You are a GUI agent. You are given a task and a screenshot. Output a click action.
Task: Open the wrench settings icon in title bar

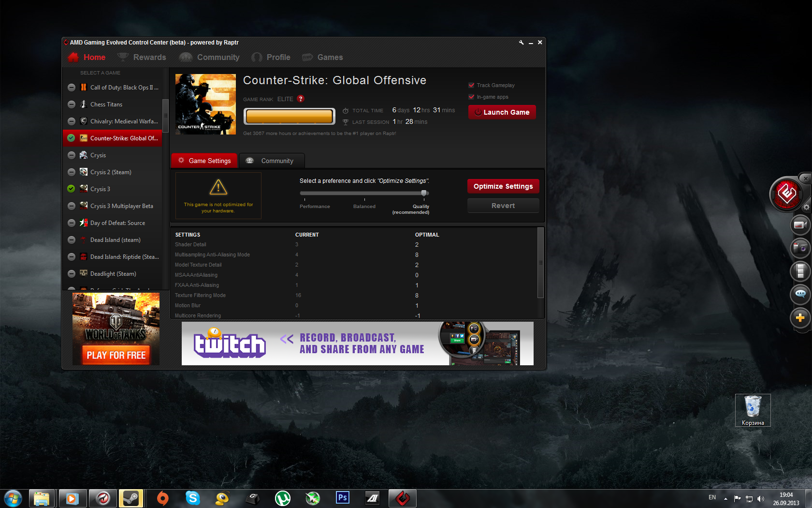521,43
